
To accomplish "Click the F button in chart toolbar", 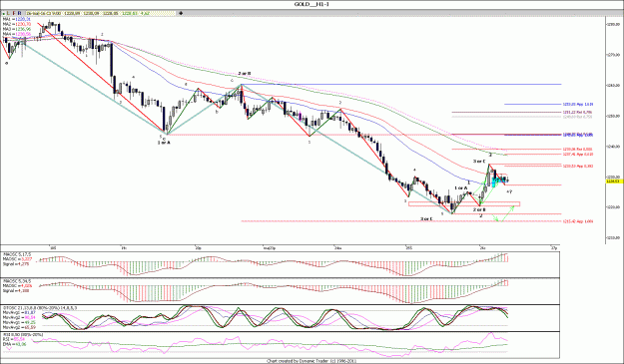I will point(14,13).
